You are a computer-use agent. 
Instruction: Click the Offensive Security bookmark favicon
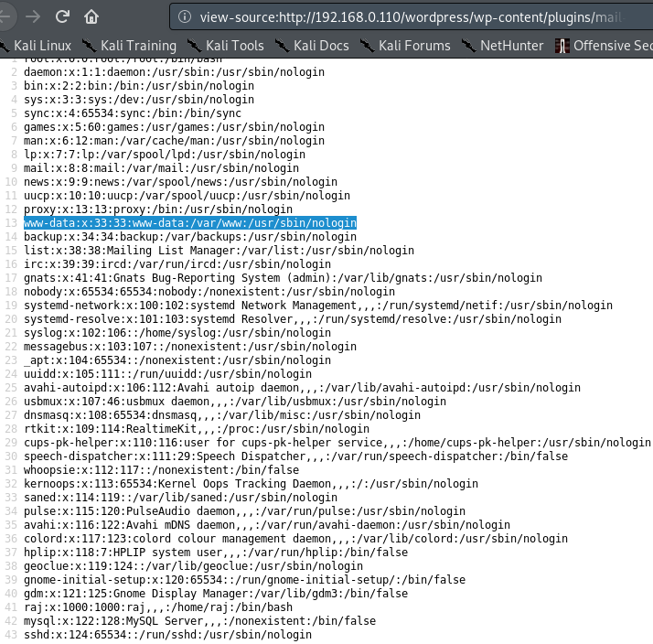(x=562, y=46)
